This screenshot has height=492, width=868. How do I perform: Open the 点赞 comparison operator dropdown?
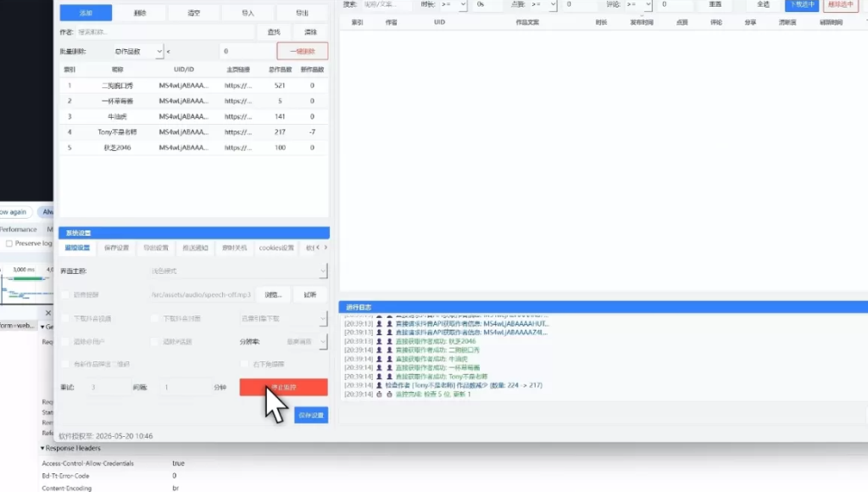543,4
